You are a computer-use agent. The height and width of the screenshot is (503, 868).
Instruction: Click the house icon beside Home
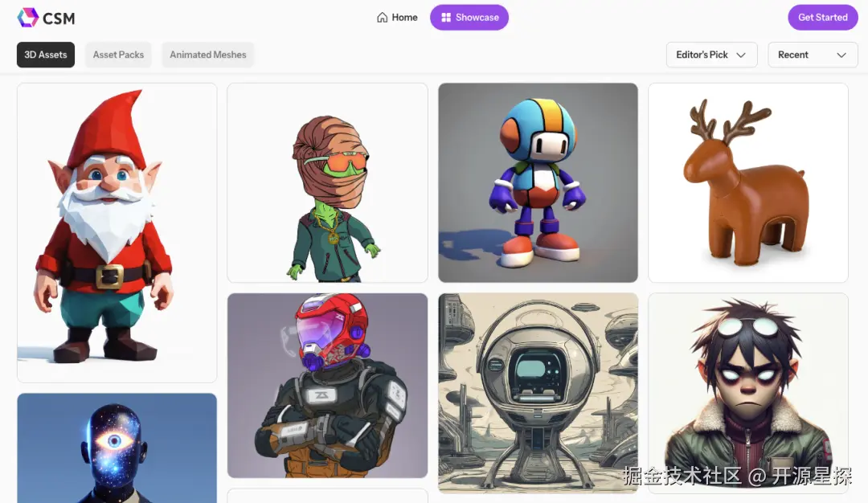point(382,18)
